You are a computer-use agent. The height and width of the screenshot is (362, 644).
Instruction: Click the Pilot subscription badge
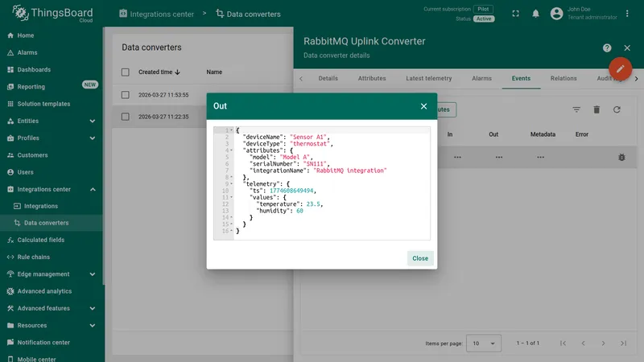pos(484,9)
